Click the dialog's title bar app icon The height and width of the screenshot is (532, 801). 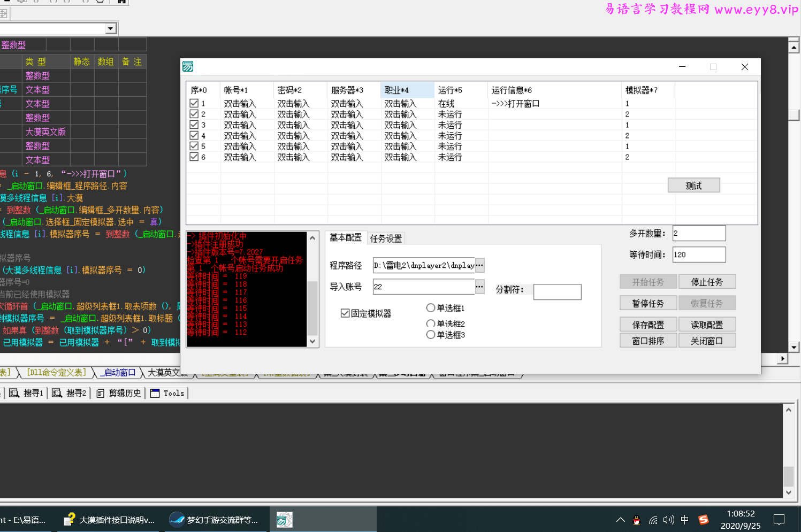click(188, 66)
